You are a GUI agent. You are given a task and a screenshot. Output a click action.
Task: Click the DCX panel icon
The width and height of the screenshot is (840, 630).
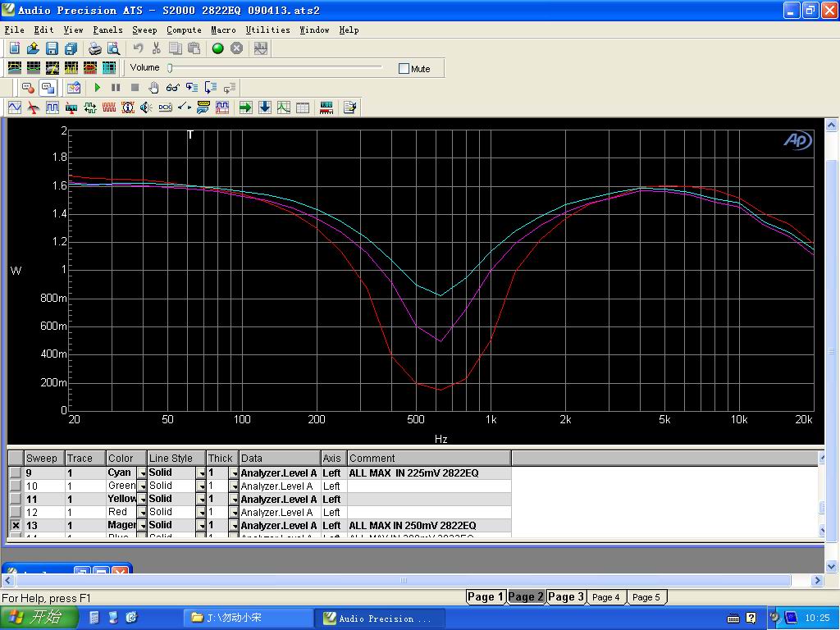(165, 107)
